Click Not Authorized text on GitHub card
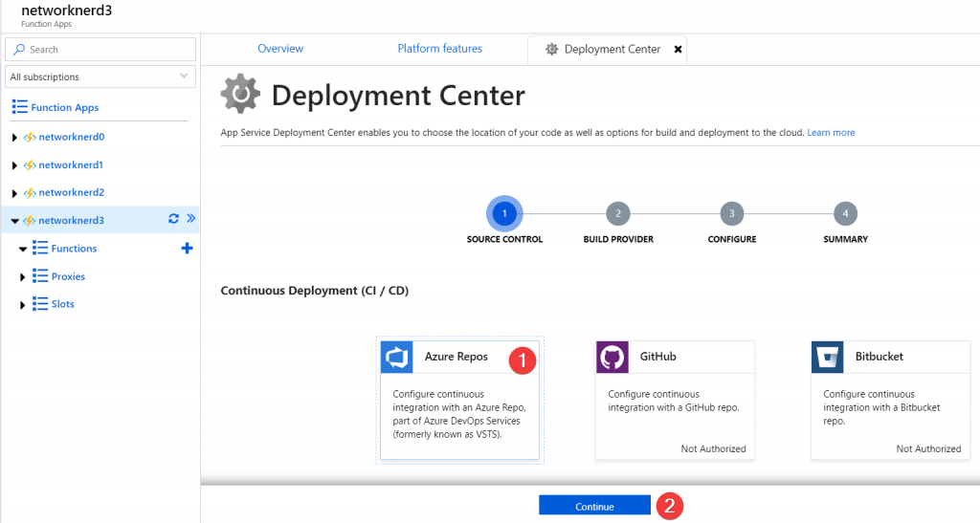The width and height of the screenshot is (980, 523). [x=713, y=448]
